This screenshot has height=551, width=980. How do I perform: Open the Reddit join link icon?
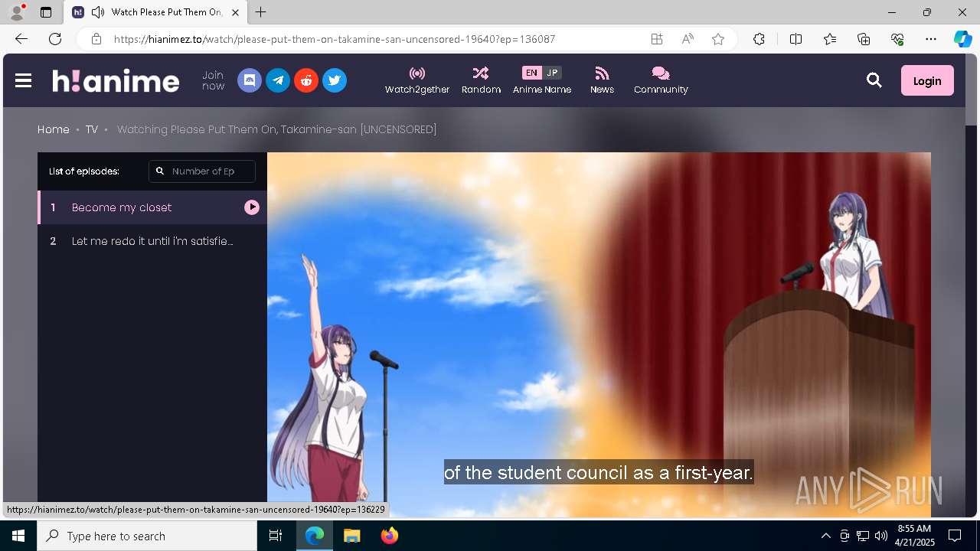(306, 80)
